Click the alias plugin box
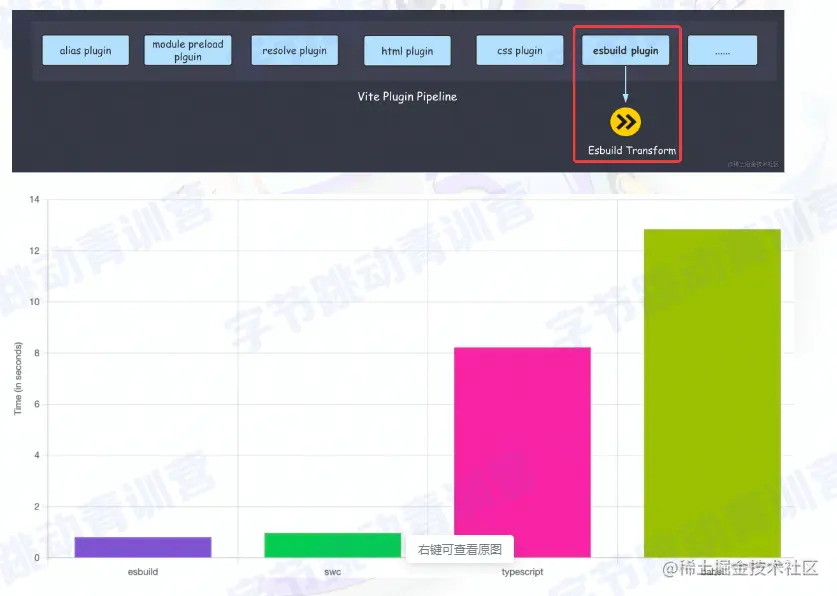This screenshot has height=596, width=837. tap(85, 51)
